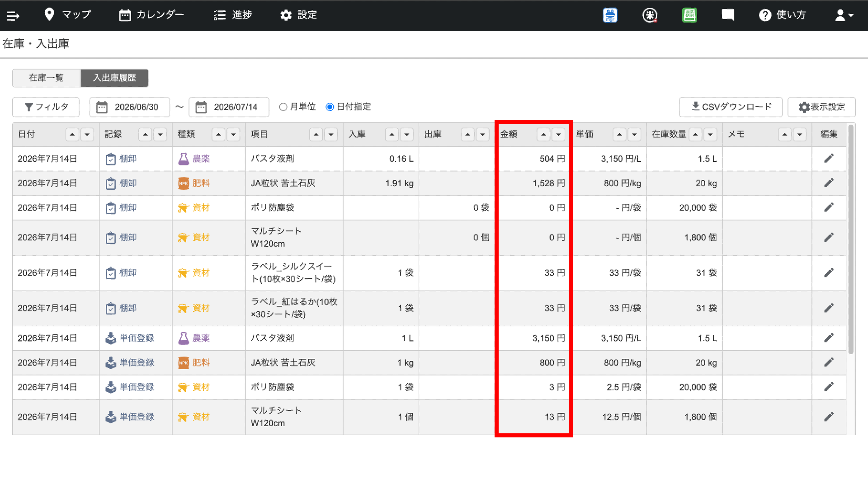Viewport: 868px width, 488px height.
Task: Sort 記録 column descending
Action: click(160, 134)
